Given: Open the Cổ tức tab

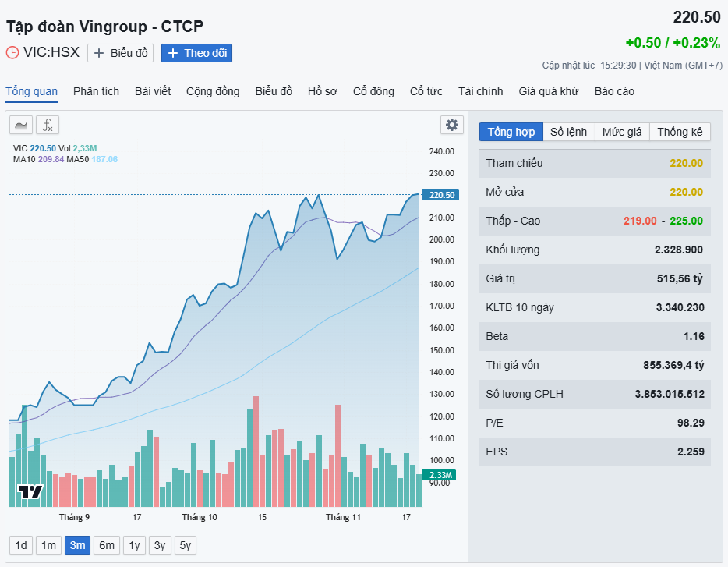Looking at the screenshot, I should pos(426,91).
